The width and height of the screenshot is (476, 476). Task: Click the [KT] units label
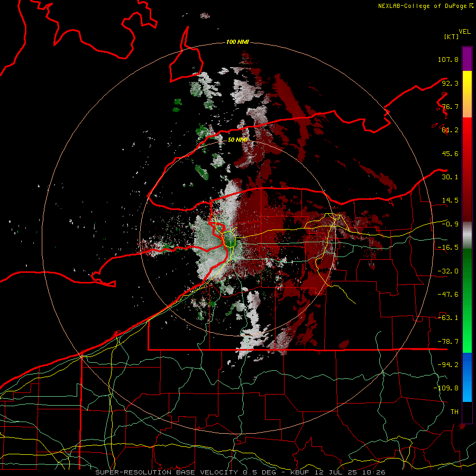click(452, 36)
